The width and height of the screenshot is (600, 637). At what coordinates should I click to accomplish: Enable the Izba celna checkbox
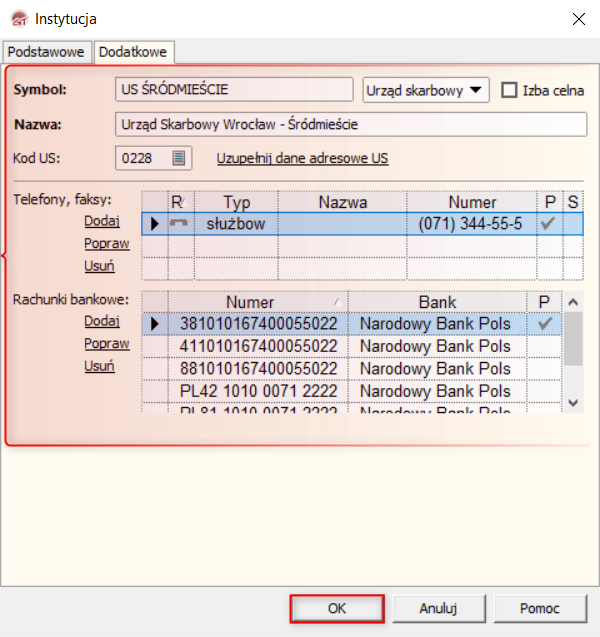click(x=509, y=90)
